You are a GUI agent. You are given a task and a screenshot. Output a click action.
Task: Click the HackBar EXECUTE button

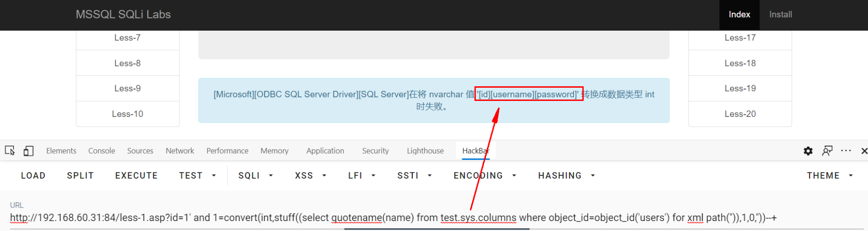pyautogui.click(x=136, y=175)
